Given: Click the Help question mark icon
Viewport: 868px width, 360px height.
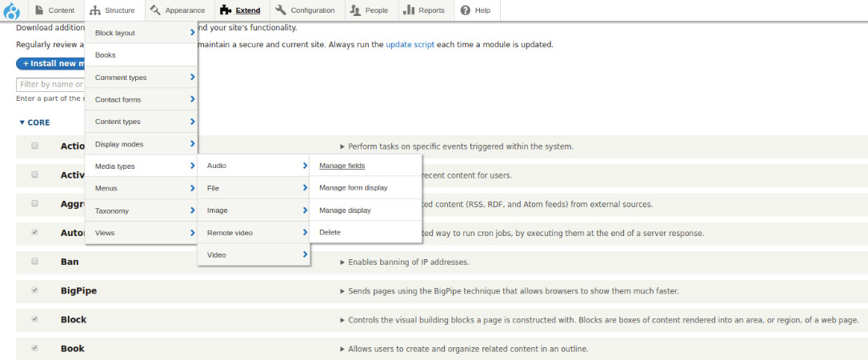Looking at the screenshot, I should tap(466, 10).
